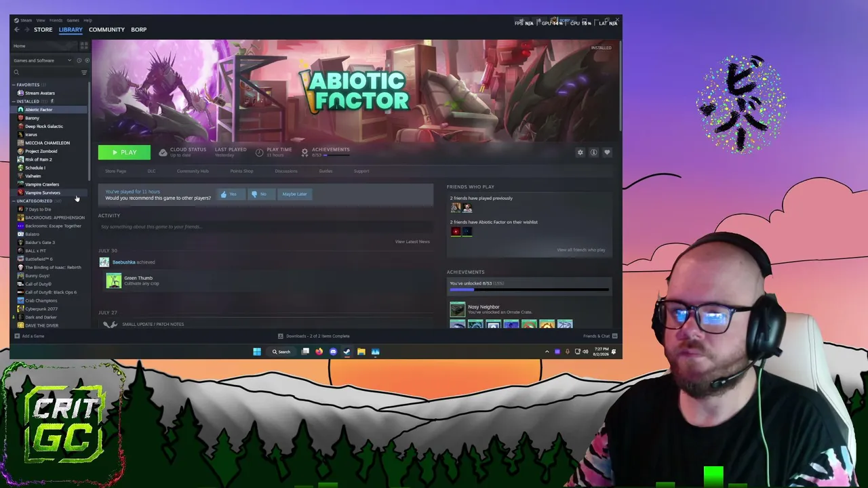
Task: Open File Explorer from the taskbar
Action: coord(361,352)
